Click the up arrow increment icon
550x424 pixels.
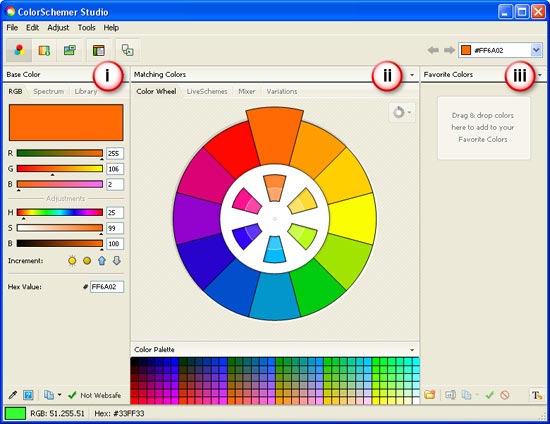coord(102,261)
